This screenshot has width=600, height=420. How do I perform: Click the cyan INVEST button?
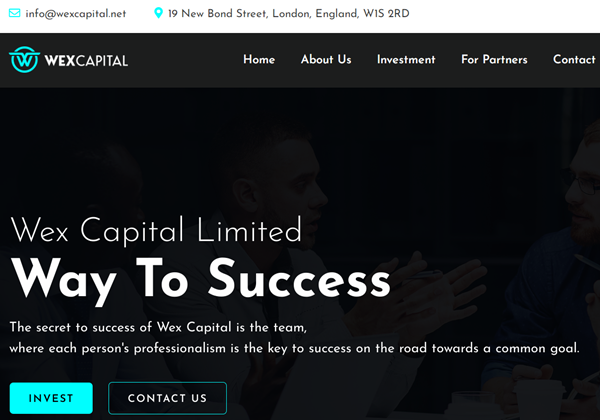pos(51,398)
